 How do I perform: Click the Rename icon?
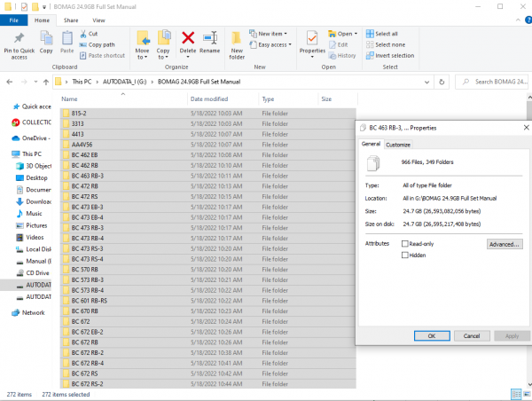click(x=210, y=38)
